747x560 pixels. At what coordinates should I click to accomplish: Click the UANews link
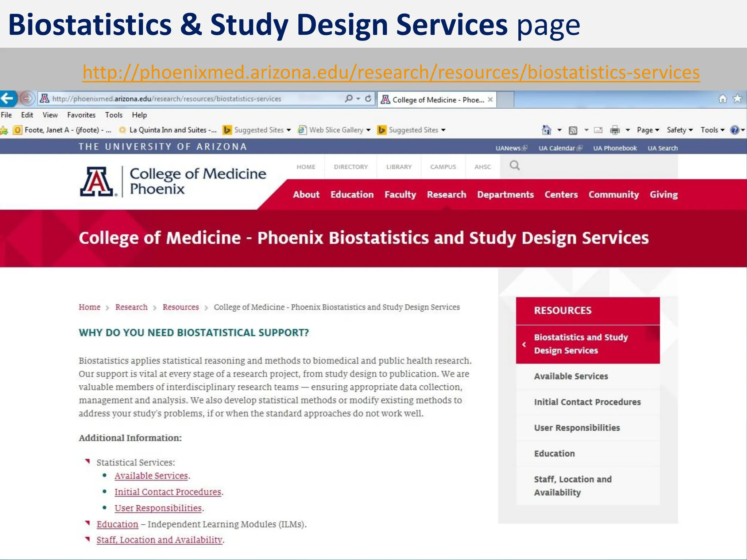point(511,148)
